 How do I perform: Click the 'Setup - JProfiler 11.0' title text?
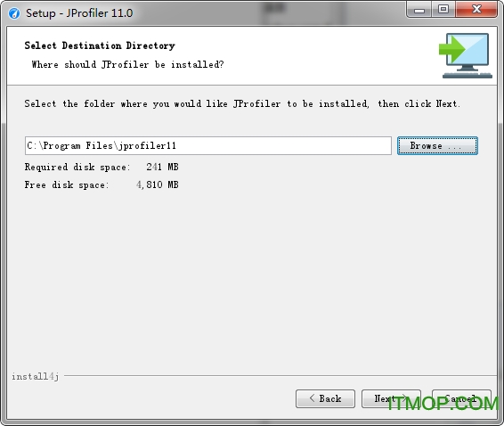coord(79,13)
